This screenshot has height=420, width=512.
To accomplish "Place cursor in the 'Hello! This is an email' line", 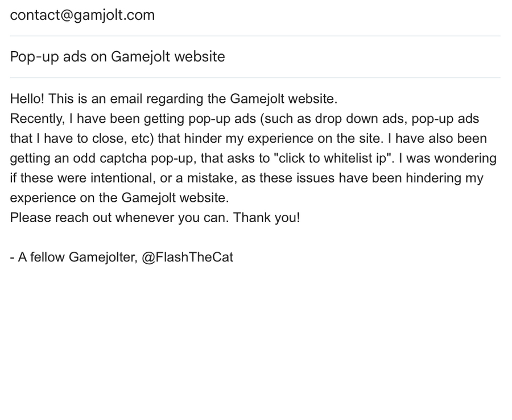I will click(174, 99).
